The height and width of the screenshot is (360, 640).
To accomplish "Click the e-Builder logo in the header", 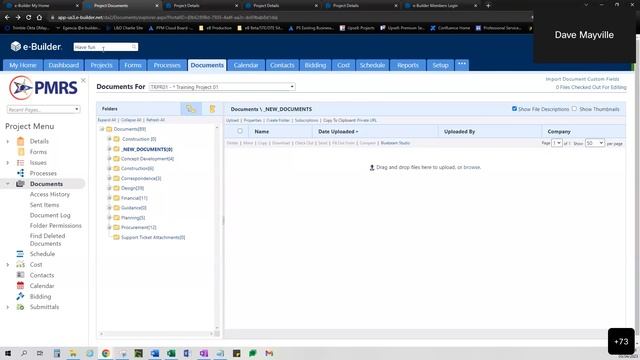I will click(36, 47).
